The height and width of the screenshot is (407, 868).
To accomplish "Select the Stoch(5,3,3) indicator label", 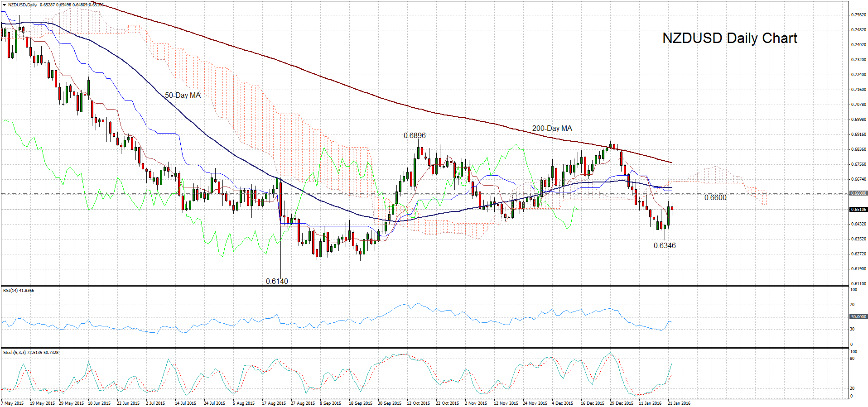I will point(31,352).
